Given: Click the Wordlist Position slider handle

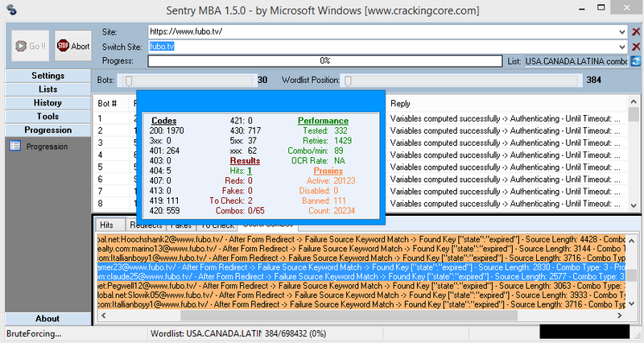Looking at the screenshot, I should click(x=348, y=81).
